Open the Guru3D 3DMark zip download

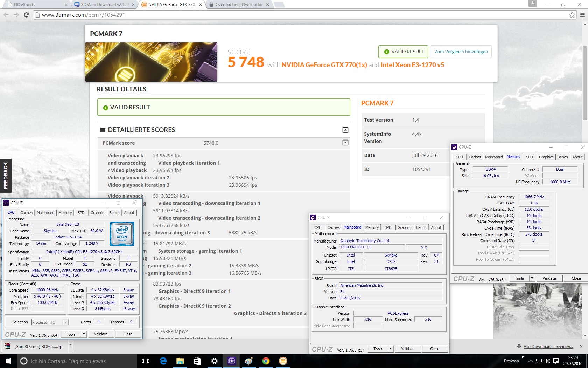click(x=34, y=346)
